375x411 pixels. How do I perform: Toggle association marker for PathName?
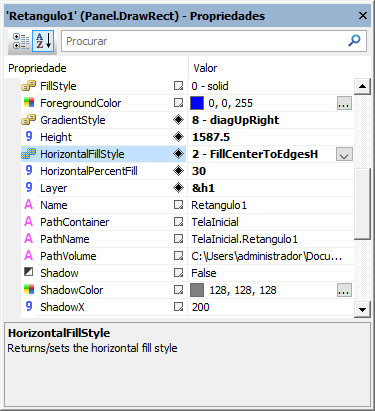(179, 239)
